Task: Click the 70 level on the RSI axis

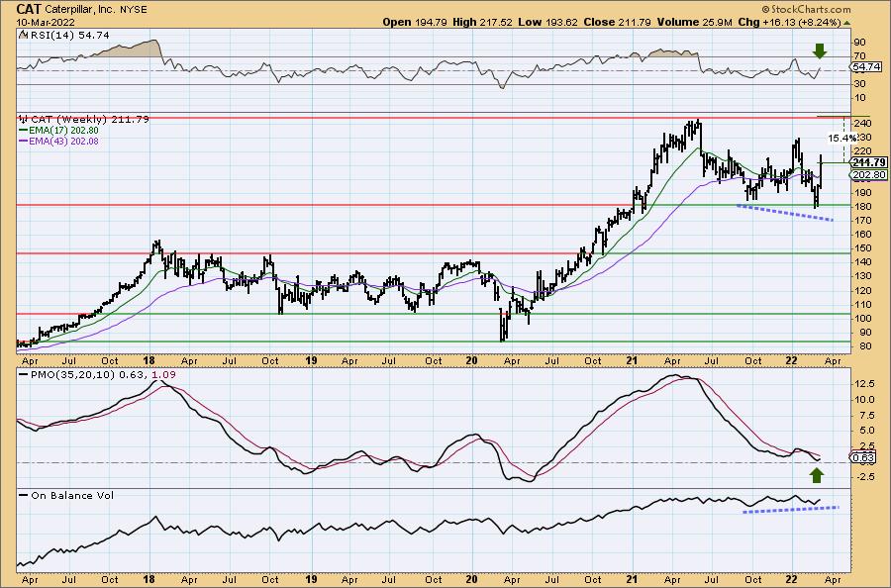Action: (x=859, y=56)
